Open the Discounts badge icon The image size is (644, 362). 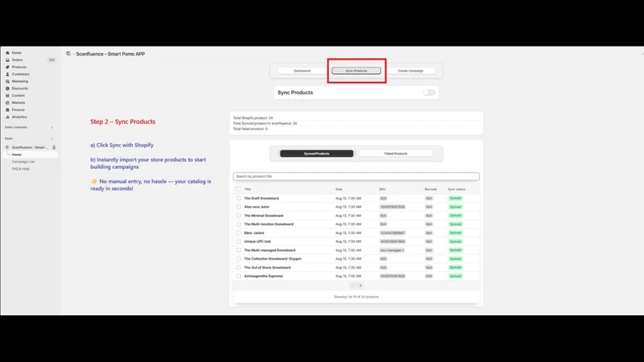[x=7, y=88]
